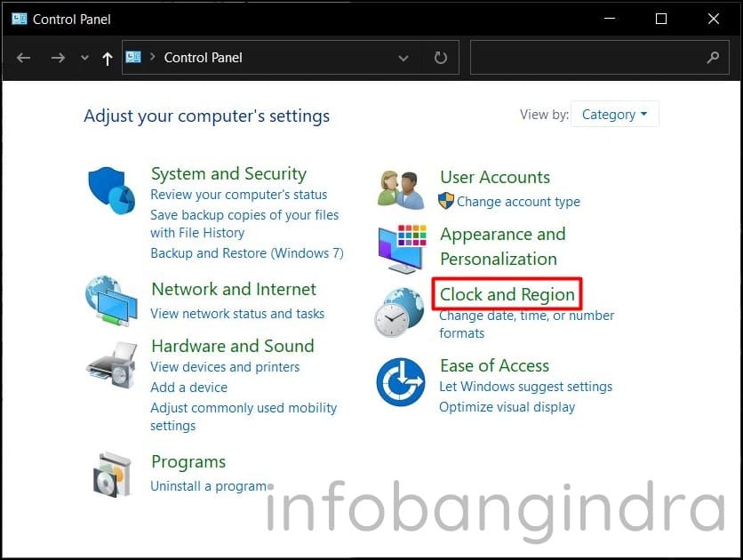Open Network and Internet category

coord(234,289)
